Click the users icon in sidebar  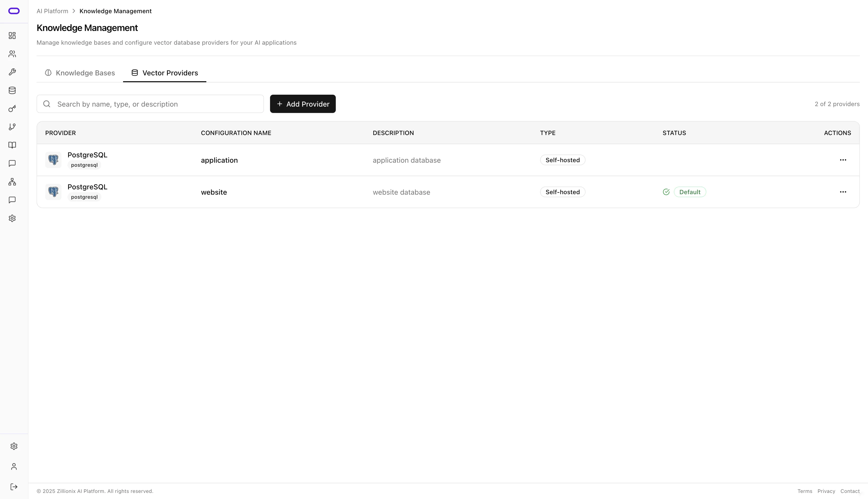click(12, 54)
